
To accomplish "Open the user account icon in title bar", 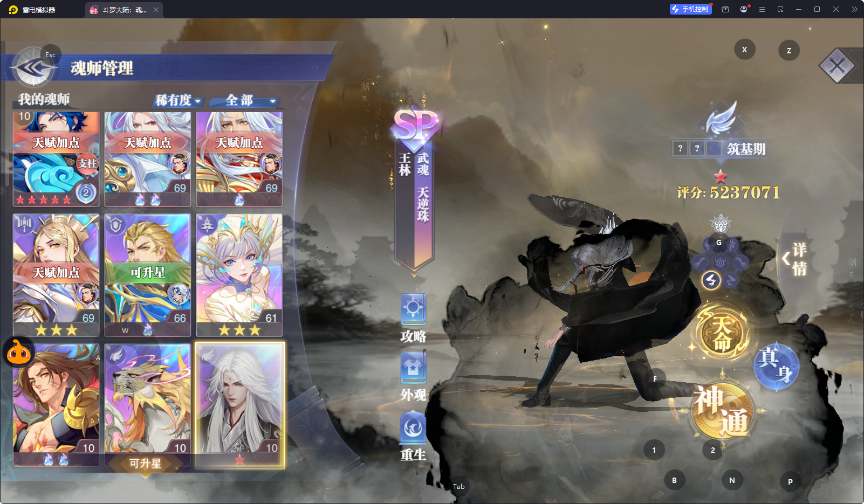I will click(744, 9).
